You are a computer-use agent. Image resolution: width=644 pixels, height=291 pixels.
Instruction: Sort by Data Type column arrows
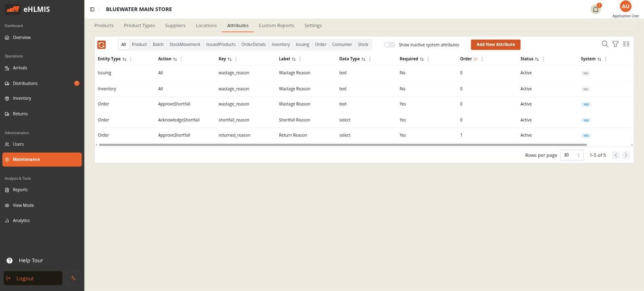click(363, 59)
